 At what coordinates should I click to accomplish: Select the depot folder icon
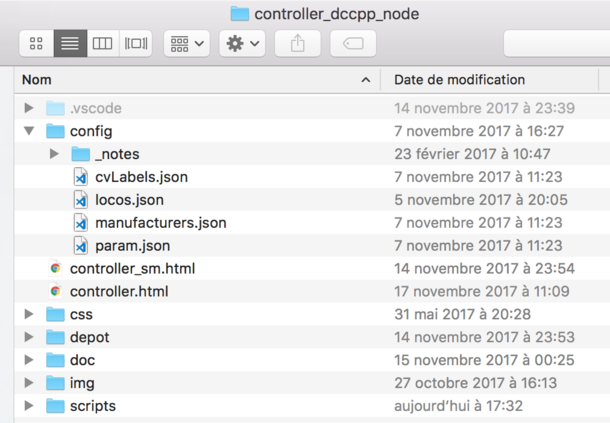(x=55, y=337)
